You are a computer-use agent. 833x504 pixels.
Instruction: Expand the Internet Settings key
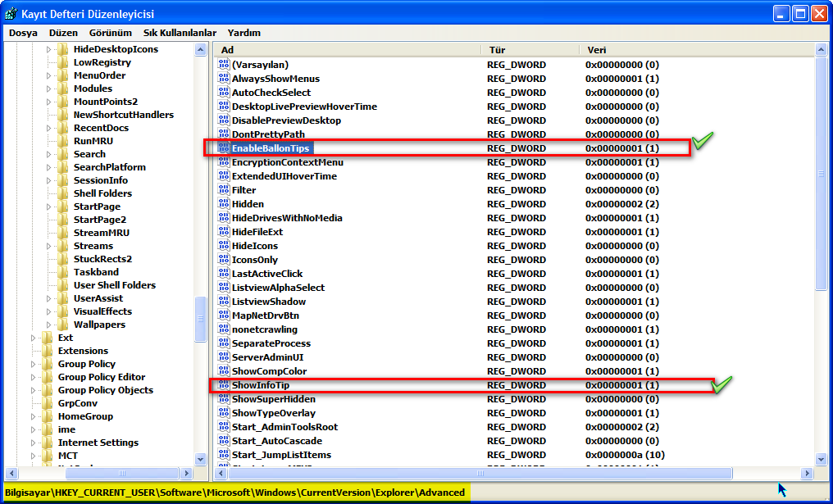coord(34,443)
